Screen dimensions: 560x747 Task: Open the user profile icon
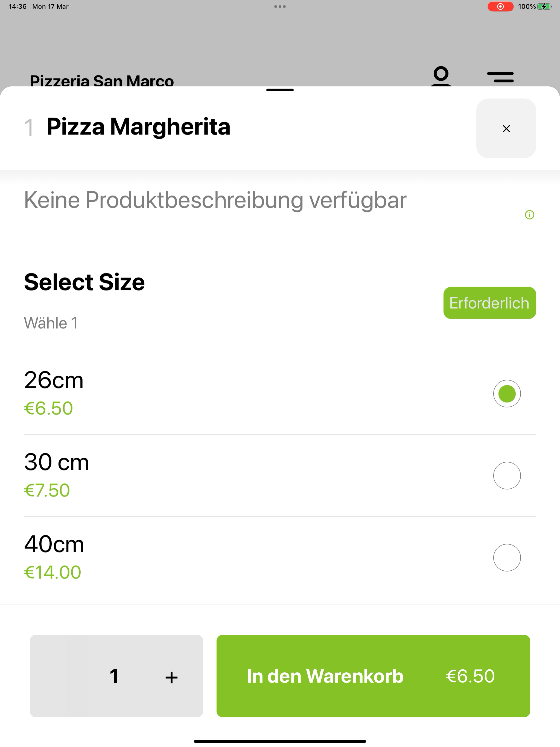point(441,77)
